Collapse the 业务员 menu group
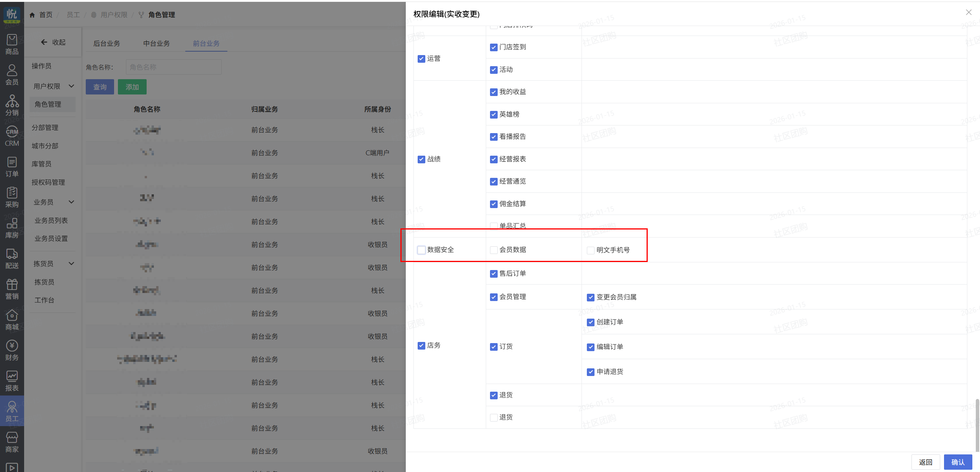The height and width of the screenshot is (472, 980). click(x=71, y=202)
